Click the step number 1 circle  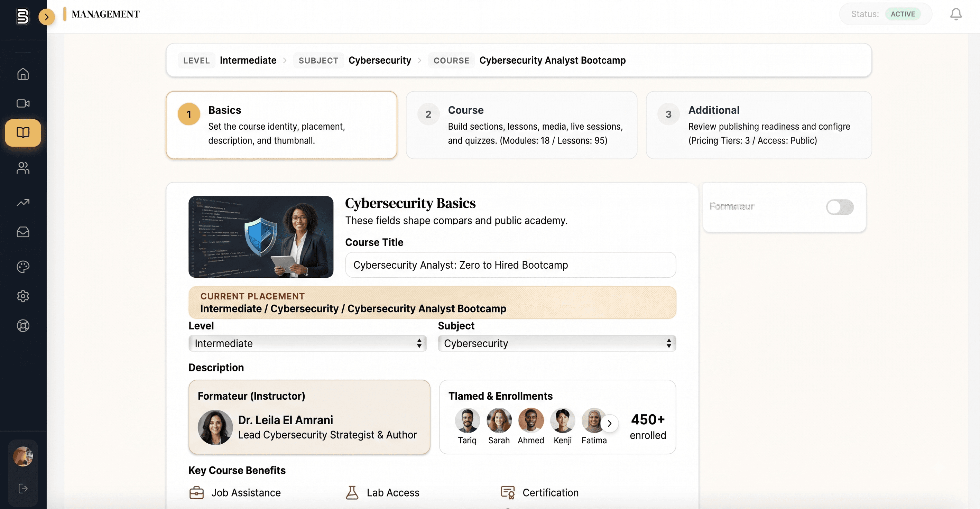point(189,114)
